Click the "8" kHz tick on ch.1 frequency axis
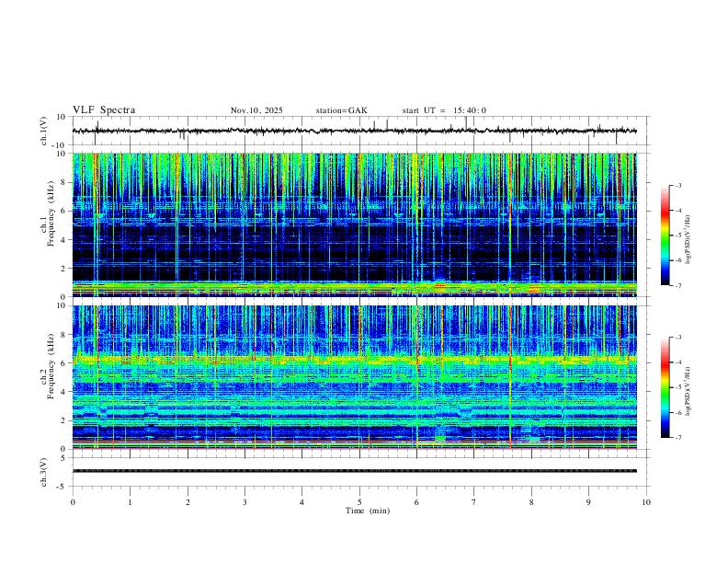The width and height of the screenshot is (728, 563). click(64, 182)
